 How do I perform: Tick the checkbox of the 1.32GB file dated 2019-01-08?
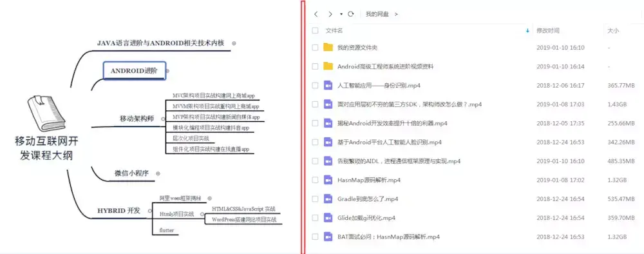(315, 180)
